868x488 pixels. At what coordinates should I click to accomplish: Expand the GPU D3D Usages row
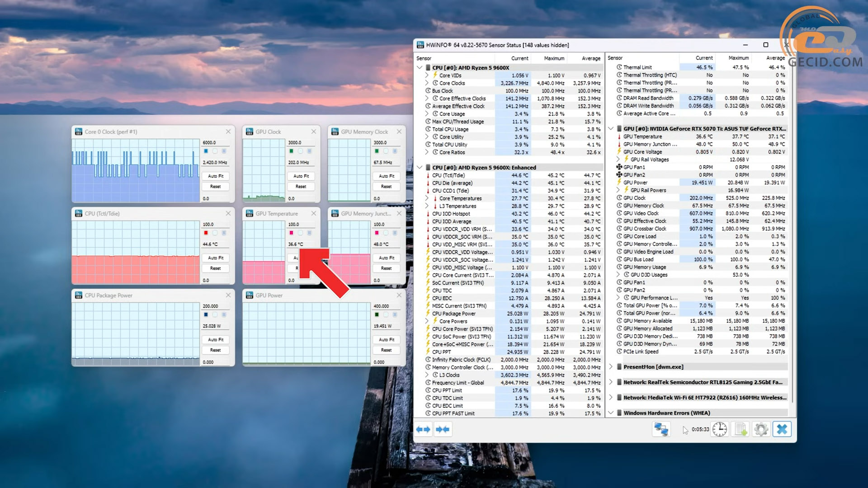coord(618,275)
